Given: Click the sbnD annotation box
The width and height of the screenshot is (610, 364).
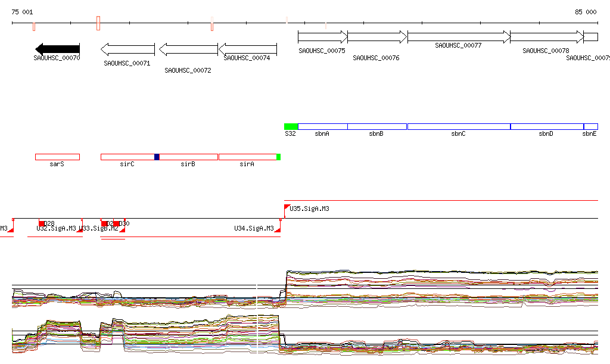Looking at the screenshot, I should pyautogui.click(x=546, y=126).
